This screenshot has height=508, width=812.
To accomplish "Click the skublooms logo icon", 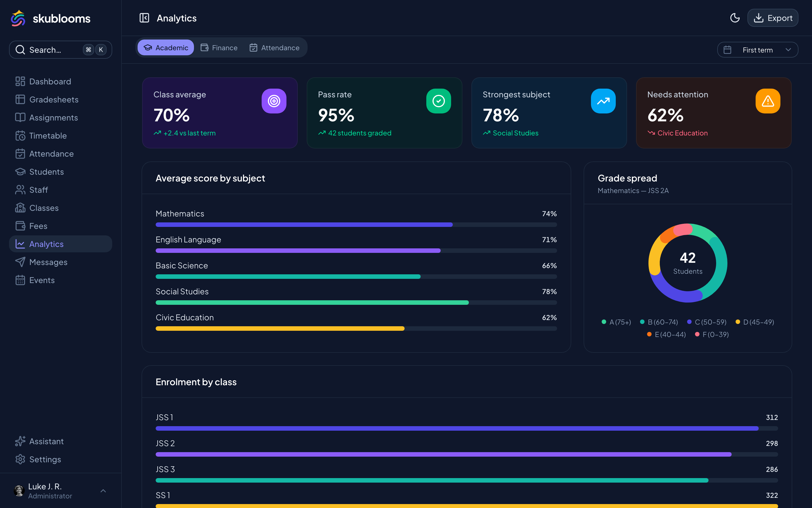I will (18, 18).
